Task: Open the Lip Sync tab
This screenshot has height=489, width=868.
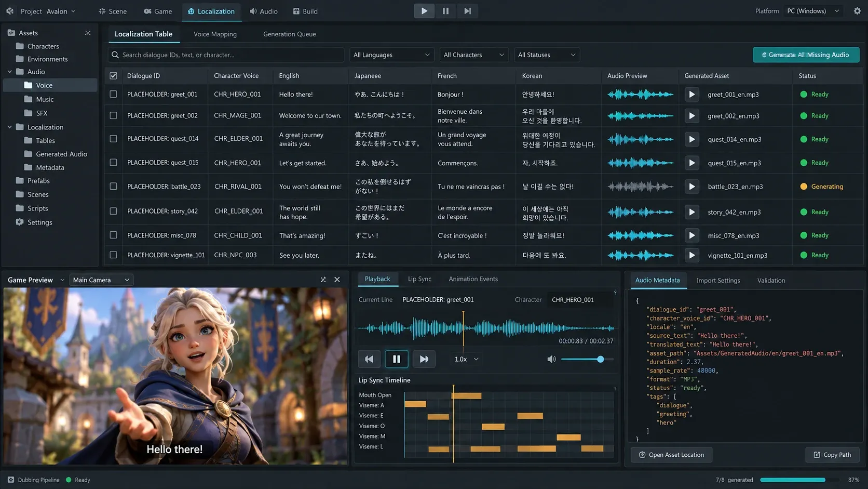Action: pyautogui.click(x=419, y=279)
